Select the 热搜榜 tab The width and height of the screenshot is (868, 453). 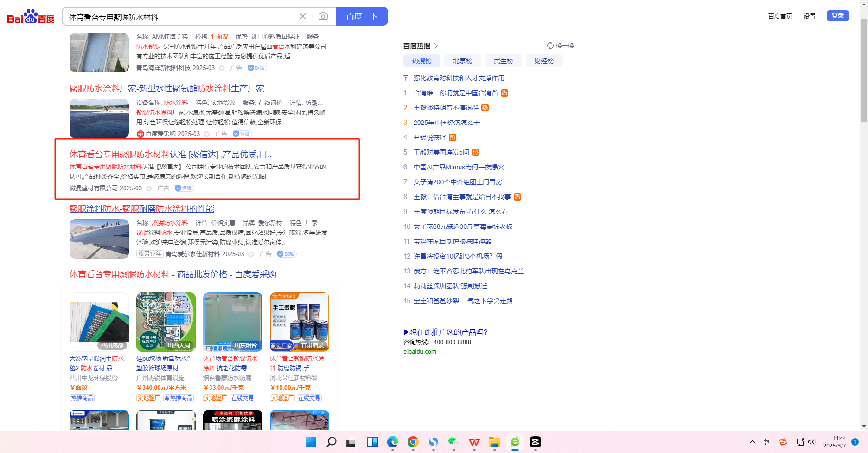421,61
